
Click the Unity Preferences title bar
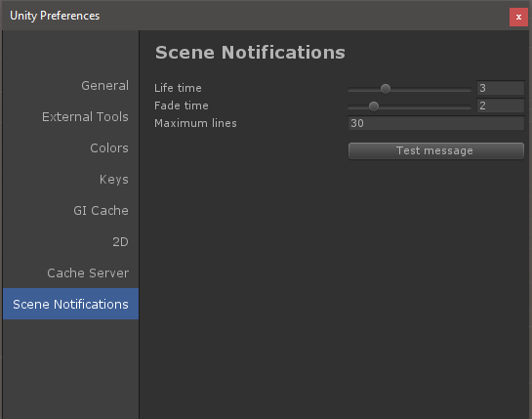[x=255, y=16]
